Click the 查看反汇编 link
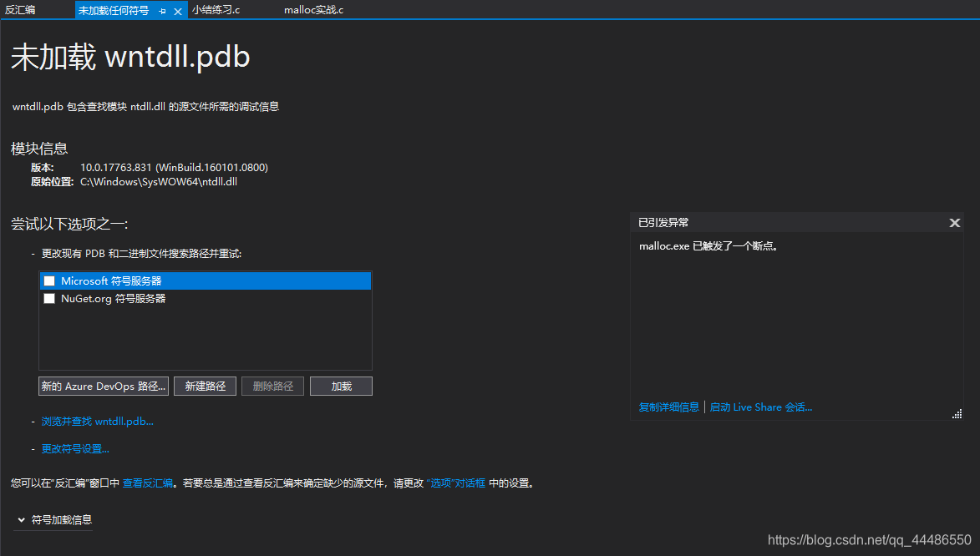980x556 pixels. point(148,483)
